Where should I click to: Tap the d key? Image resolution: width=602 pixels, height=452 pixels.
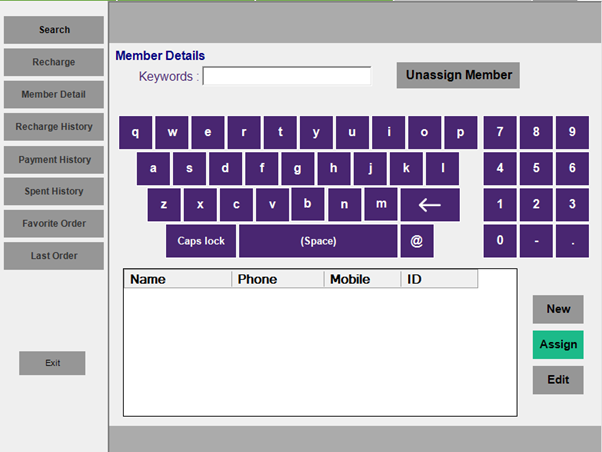(x=225, y=169)
